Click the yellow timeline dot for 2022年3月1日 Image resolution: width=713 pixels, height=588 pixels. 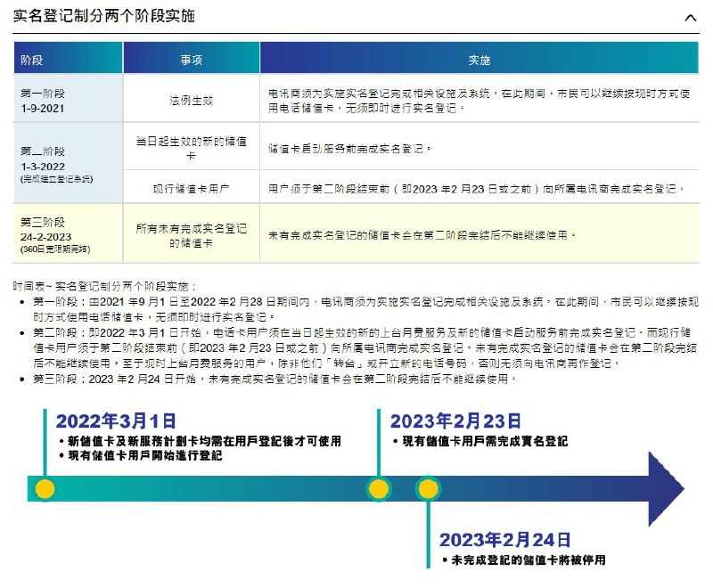tap(45, 488)
